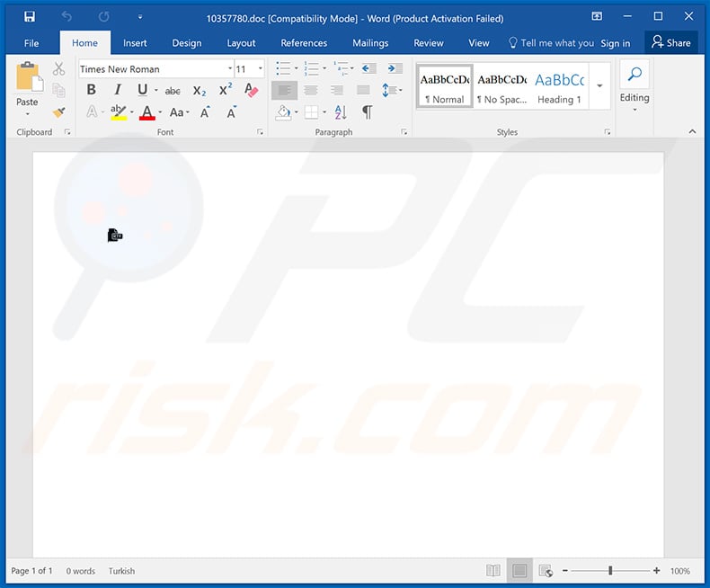The image size is (710, 588).
Task: Open the Times New Roman font dropdown
Action: [x=229, y=69]
